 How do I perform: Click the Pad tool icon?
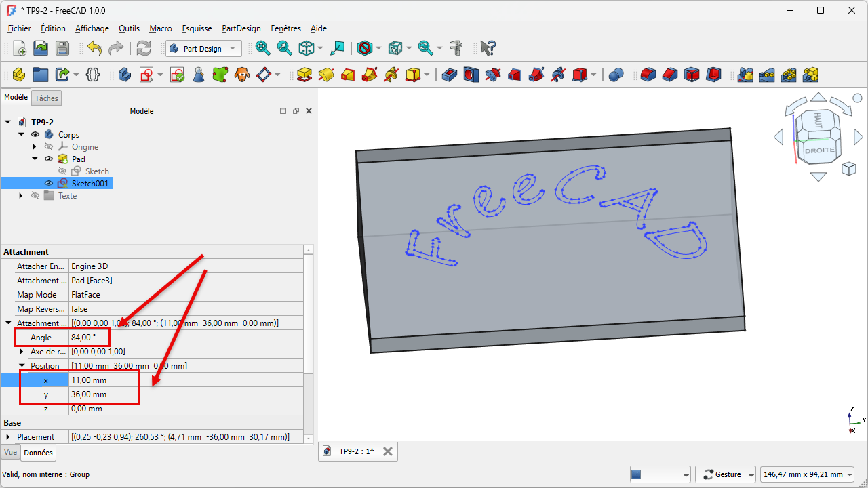tap(304, 75)
